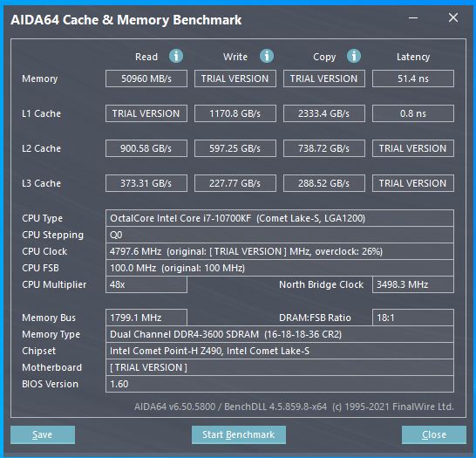Viewport: 476px width, 458px height.
Task: Click the DRAM:FSB Ratio 18:1 field
Action: point(413,318)
